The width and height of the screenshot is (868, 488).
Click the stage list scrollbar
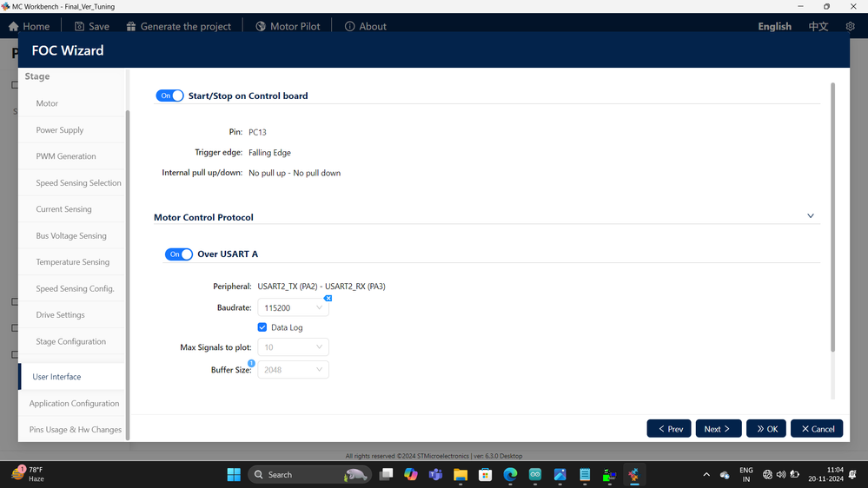[x=128, y=275]
